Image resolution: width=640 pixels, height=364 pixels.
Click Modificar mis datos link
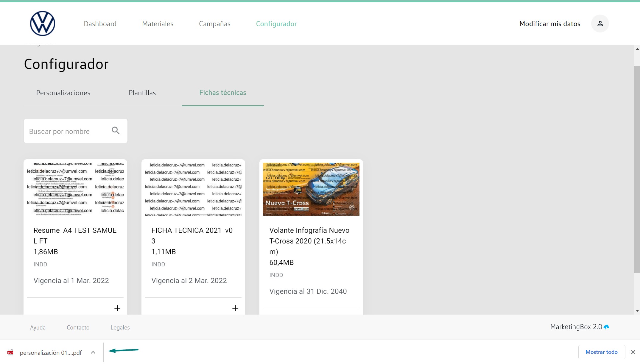click(x=549, y=24)
